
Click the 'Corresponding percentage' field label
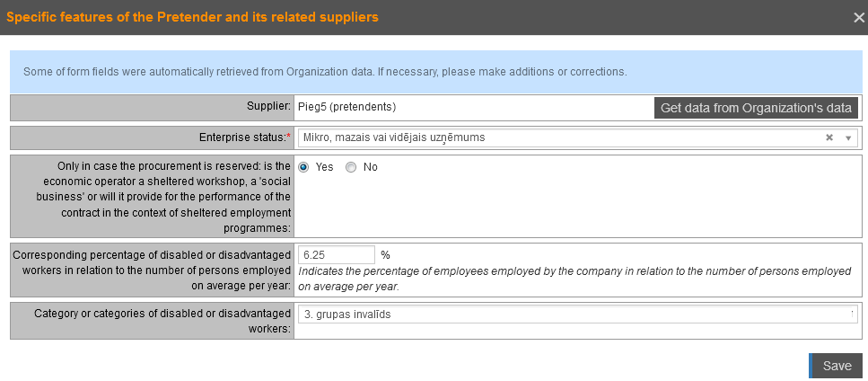tap(152, 270)
